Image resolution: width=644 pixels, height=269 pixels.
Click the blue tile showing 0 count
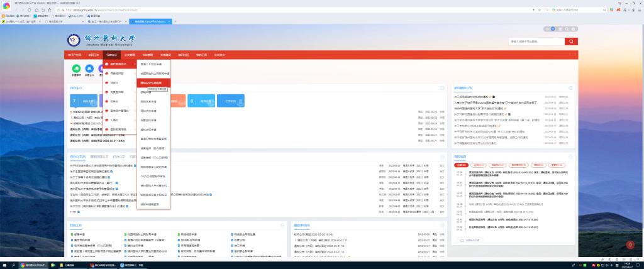click(x=201, y=101)
